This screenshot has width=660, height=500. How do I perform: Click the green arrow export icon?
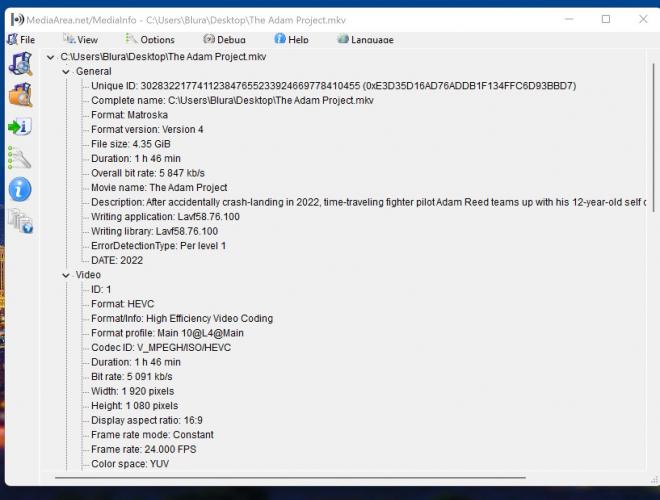click(19, 127)
